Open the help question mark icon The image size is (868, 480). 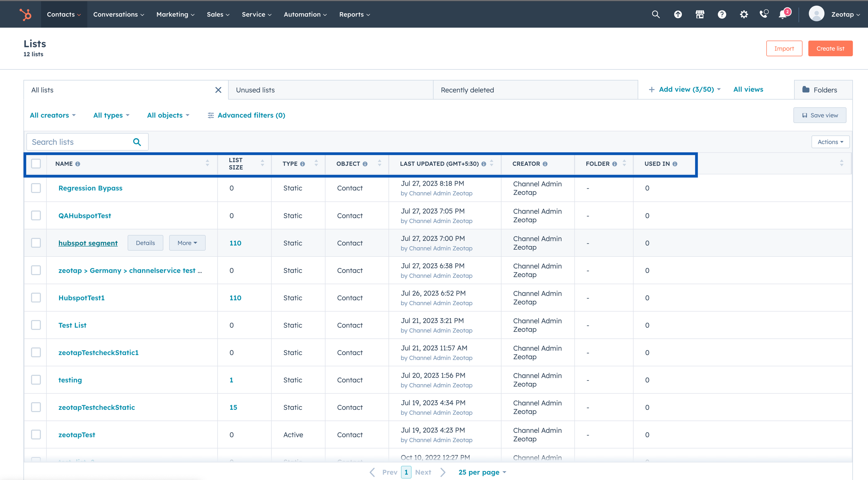(722, 14)
